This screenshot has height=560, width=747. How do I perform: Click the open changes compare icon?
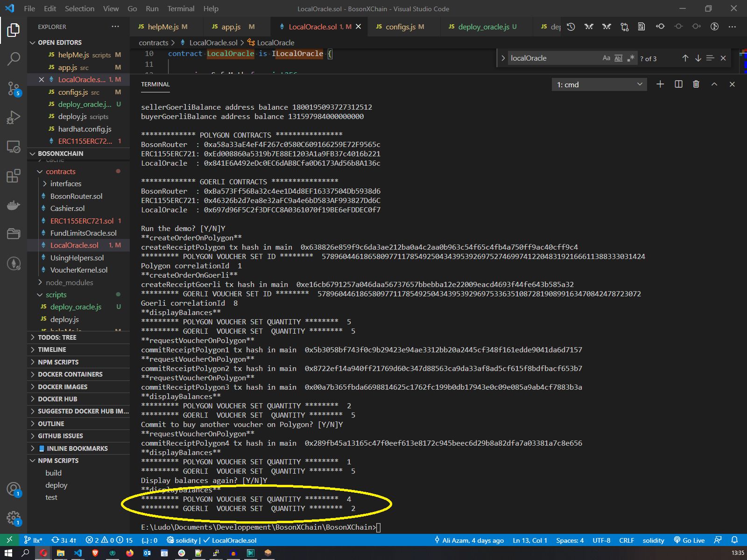[x=624, y=27]
